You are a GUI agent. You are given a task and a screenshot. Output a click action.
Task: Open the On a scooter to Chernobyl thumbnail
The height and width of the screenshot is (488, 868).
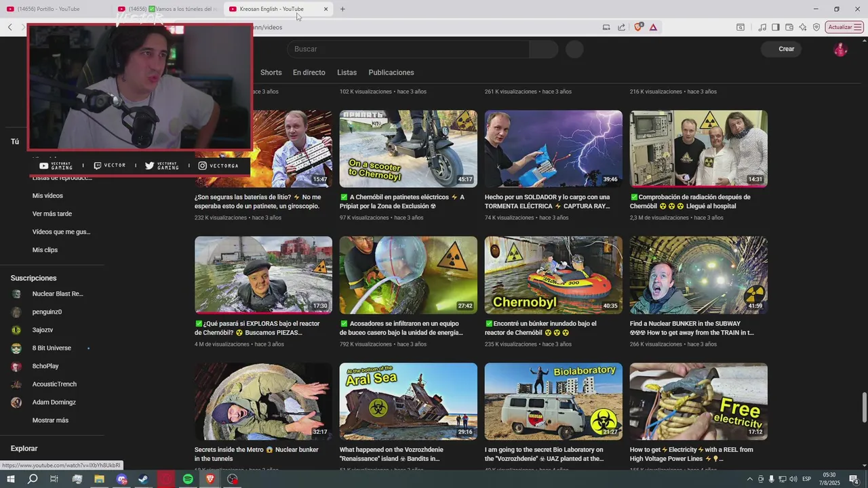point(408,148)
